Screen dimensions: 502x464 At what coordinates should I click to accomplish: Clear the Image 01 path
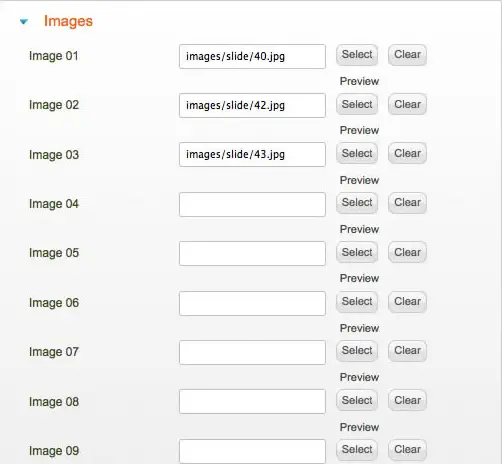coord(407,55)
